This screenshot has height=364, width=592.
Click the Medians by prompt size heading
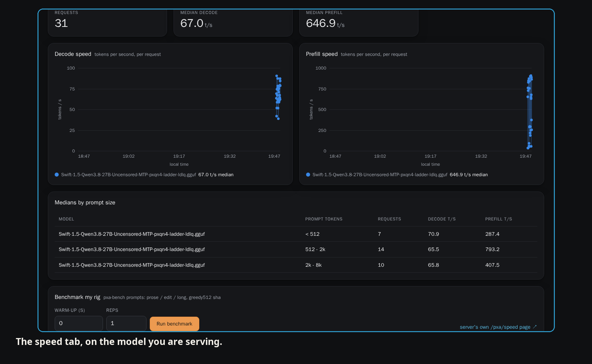[x=85, y=202]
